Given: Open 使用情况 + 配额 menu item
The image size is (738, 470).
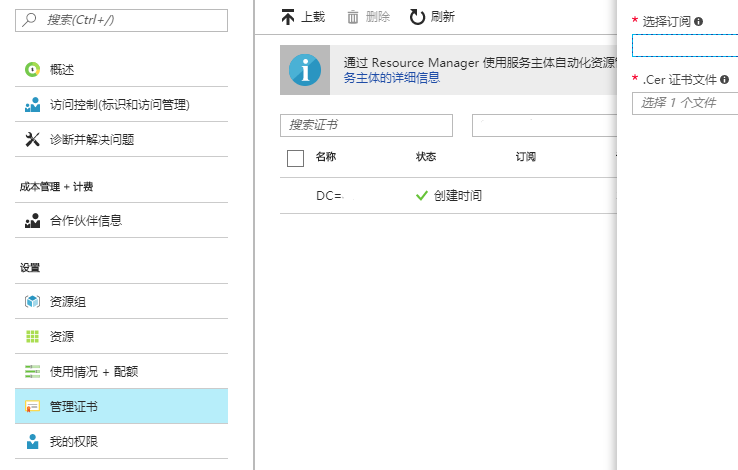Looking at the screenshot, I should coord(121,371).
